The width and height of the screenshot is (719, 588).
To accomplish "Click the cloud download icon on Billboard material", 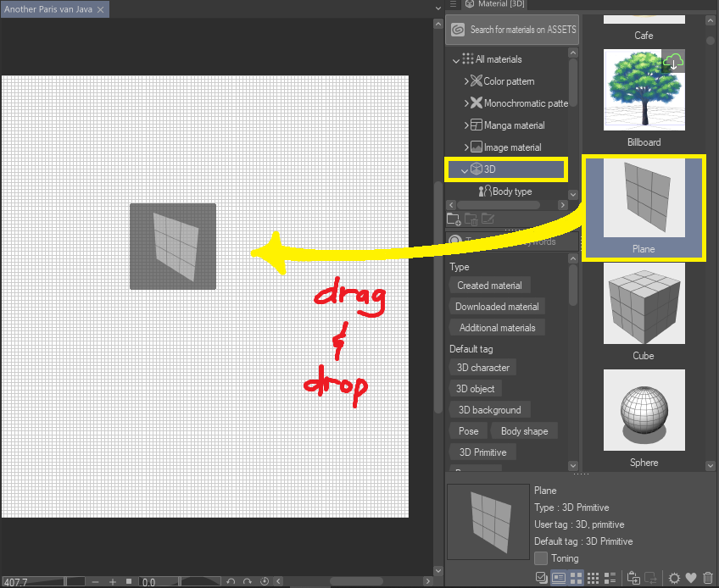I will click(x=673, y=61).
